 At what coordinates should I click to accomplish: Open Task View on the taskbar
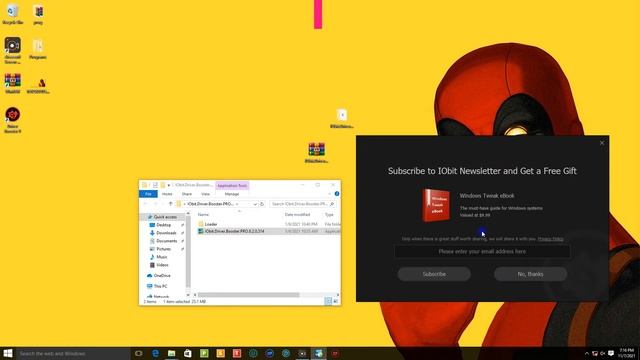[139, 353]
